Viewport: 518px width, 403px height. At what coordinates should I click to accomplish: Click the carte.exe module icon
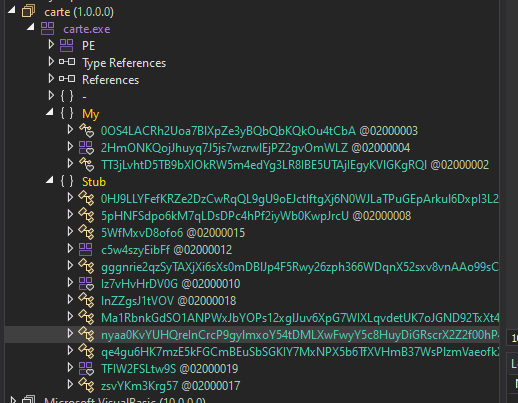coord(47,28)
